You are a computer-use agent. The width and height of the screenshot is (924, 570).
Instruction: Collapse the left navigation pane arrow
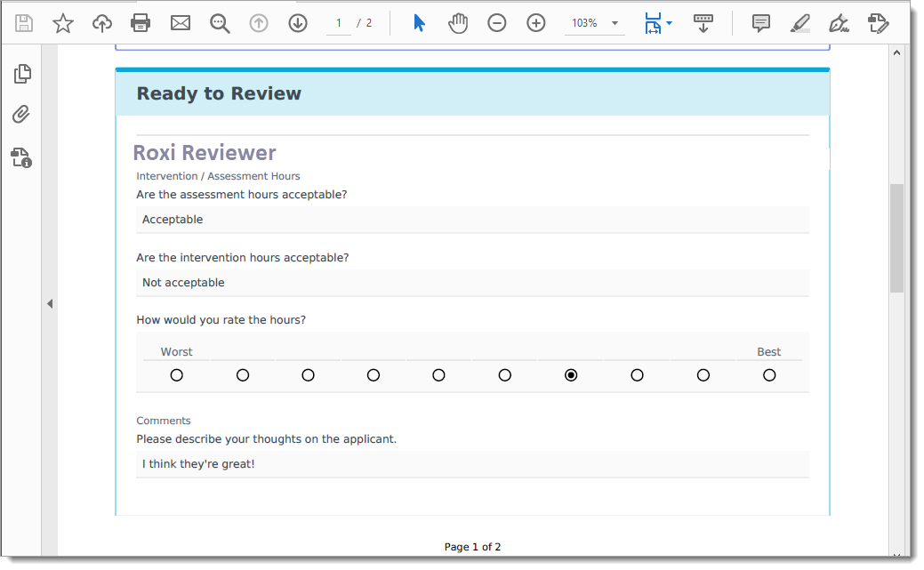50,303
